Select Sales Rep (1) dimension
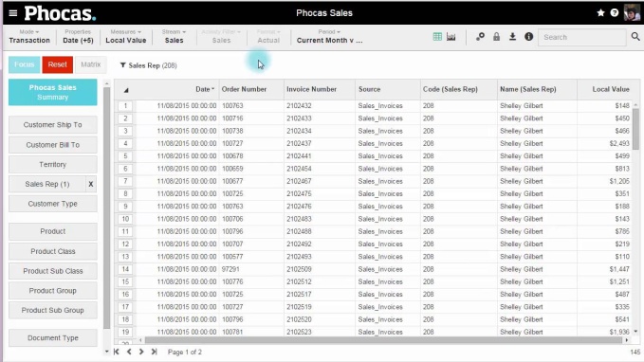Viewport: 644px width, 362px height. (x=47, y=184)
